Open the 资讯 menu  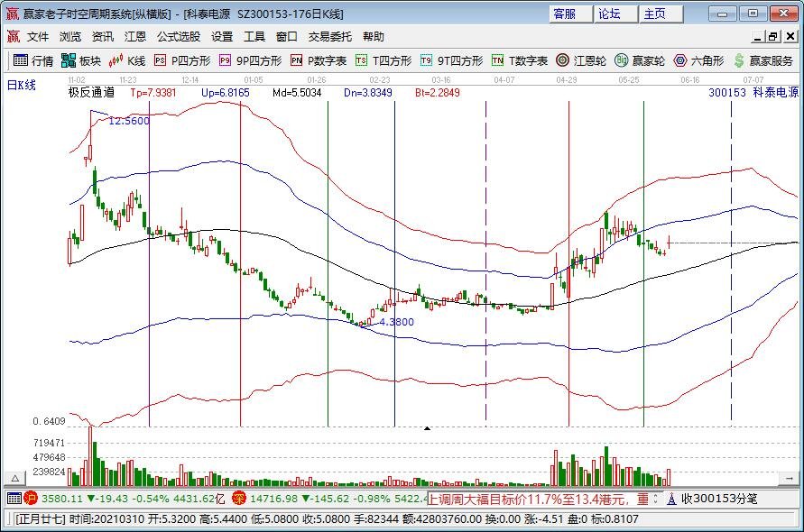[103, 36]
